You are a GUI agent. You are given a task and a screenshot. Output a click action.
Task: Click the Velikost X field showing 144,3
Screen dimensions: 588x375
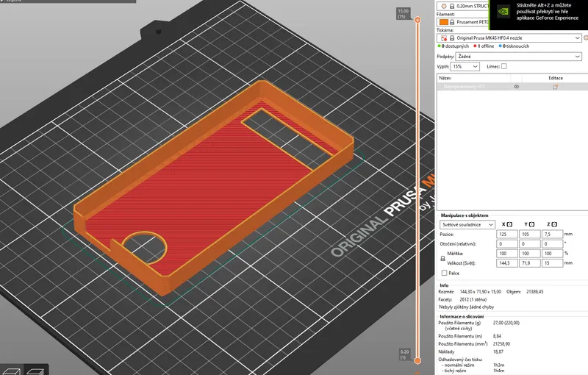507,263
